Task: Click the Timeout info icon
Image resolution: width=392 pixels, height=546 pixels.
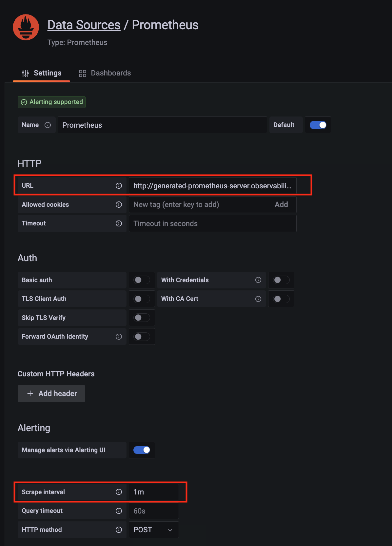Action: 119,223
